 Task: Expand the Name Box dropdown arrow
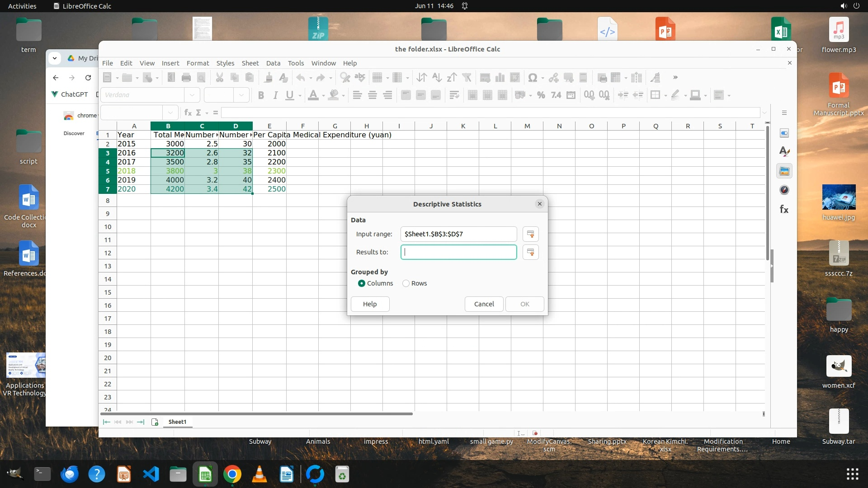coord(170,113)
